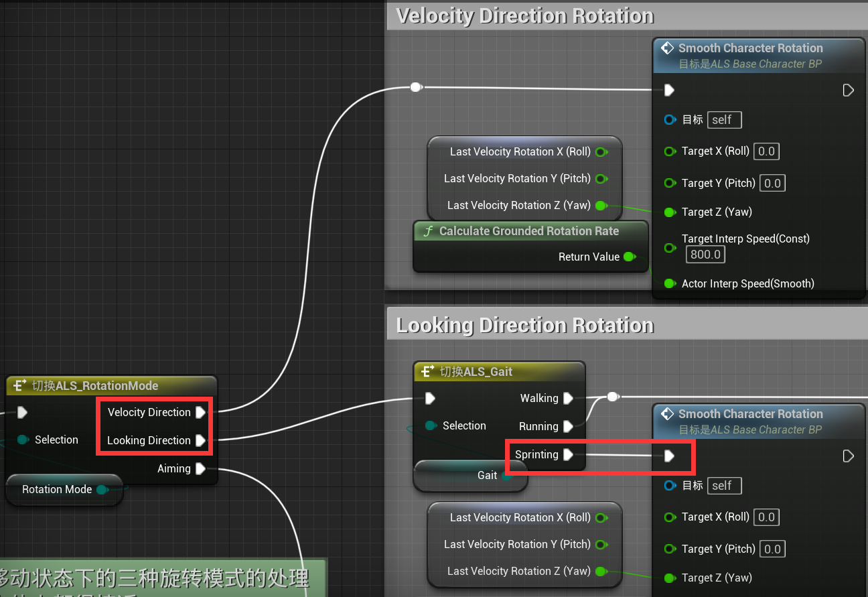The width and height of the screenshot is (868, 597).
Task: Click the Selection pin on ALS_RotationMode switch
Action: click(23, 440)
